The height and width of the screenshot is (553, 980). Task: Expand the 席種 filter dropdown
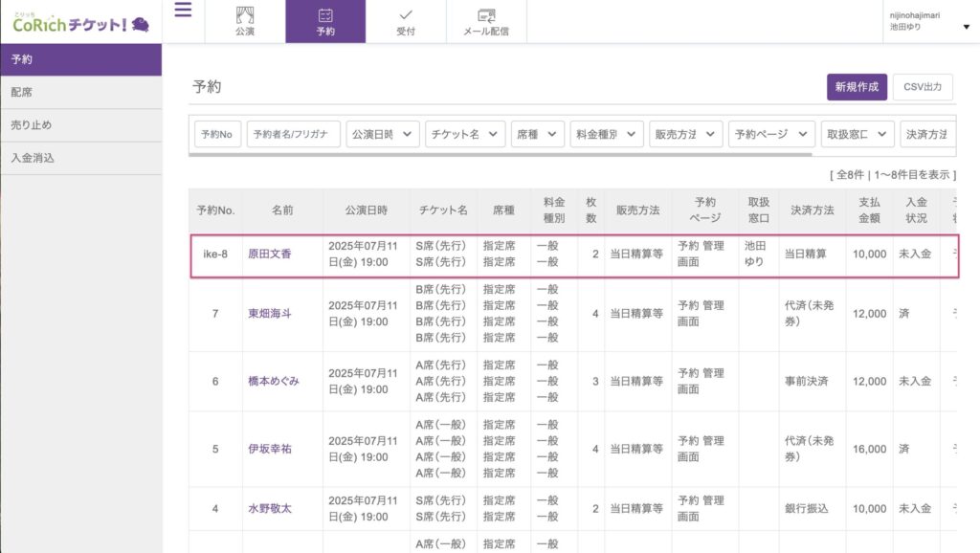point(538,135)
